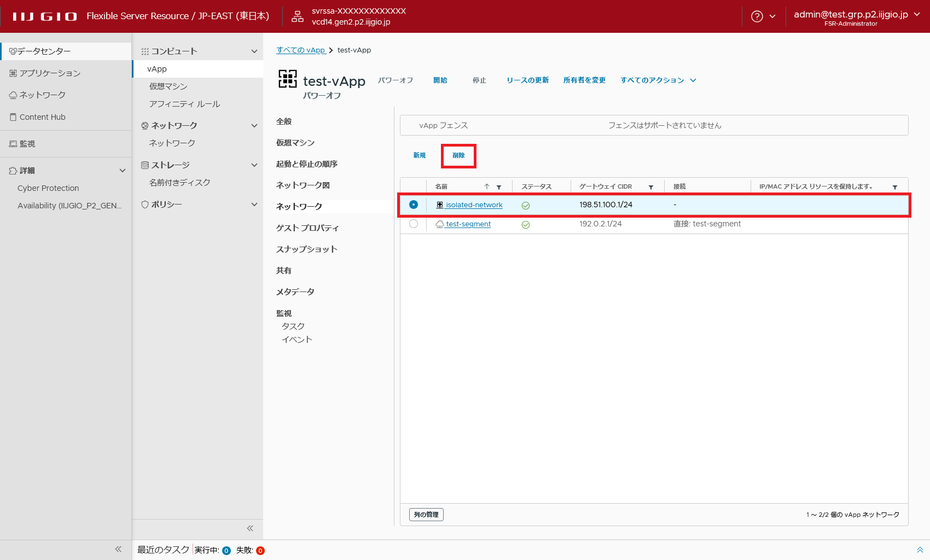
Task: Collapse the secondary navigation panel
Action: coord(250,528)
